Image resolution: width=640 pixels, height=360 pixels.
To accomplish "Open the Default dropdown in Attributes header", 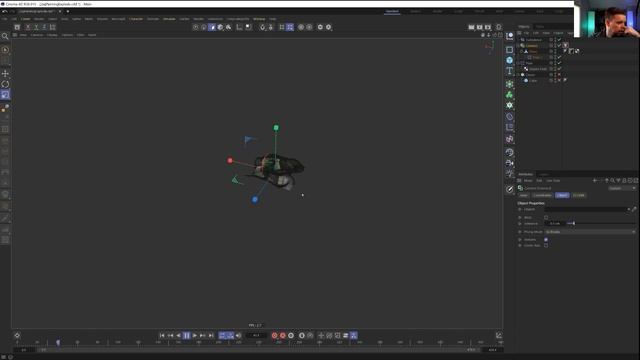I will (x=622, y=188).
